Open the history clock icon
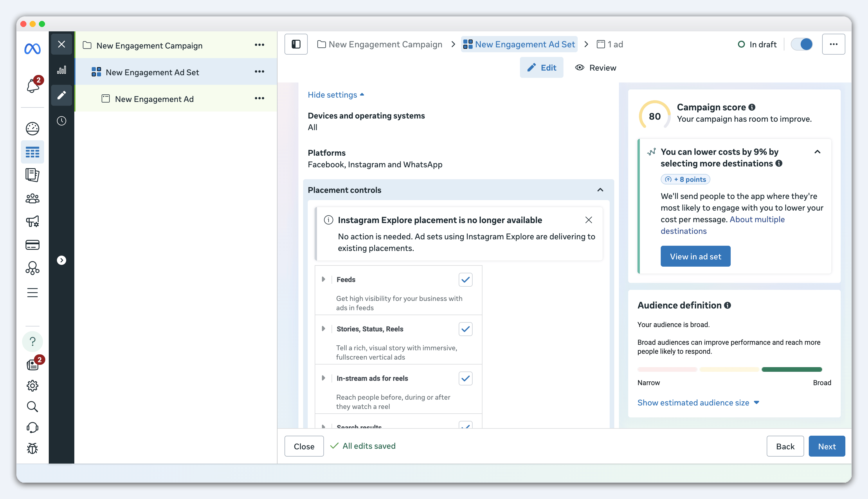868x499 pixels. [62, 121]
